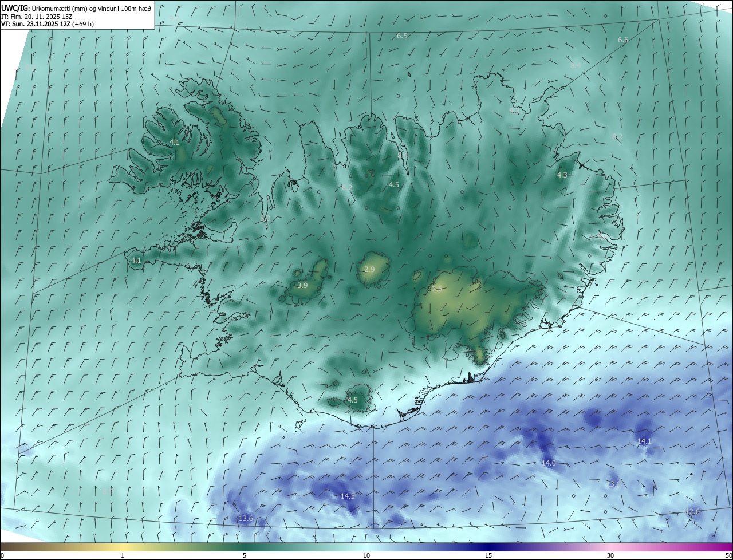733x560 pixels.
Task: Click the 6.6 value in the northeast sea
Action: pyautogui.click(x=623, y=40)
